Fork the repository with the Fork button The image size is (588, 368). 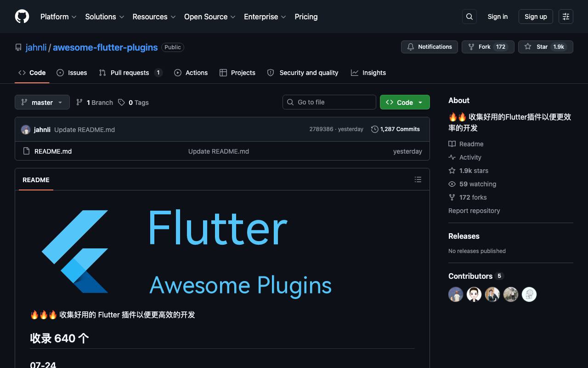coord(488,47)
